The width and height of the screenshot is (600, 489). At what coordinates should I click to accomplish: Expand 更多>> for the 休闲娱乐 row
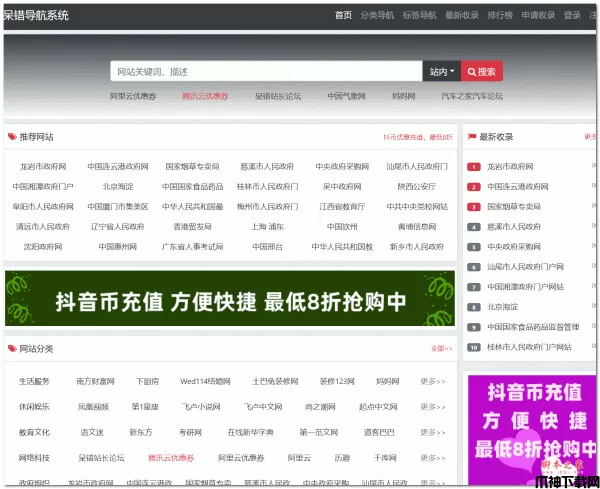tap(433, 407)
